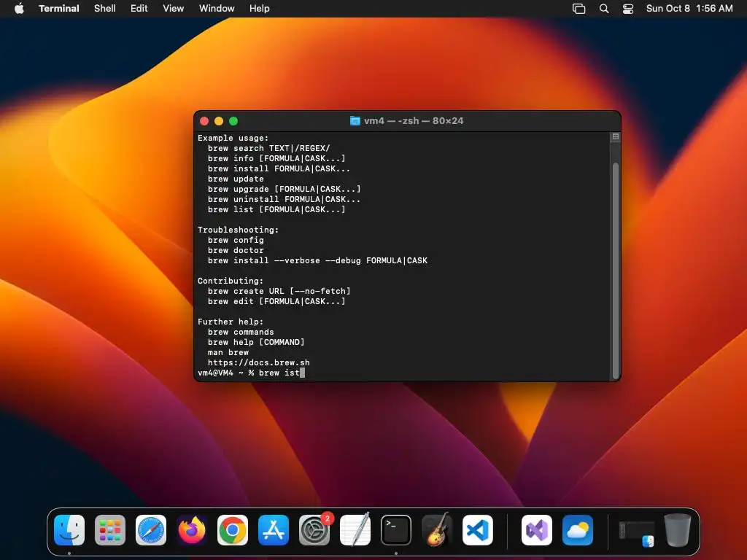Click the 'brew config' line
Screen dimensions: 747x560
(x=236, y=241)
